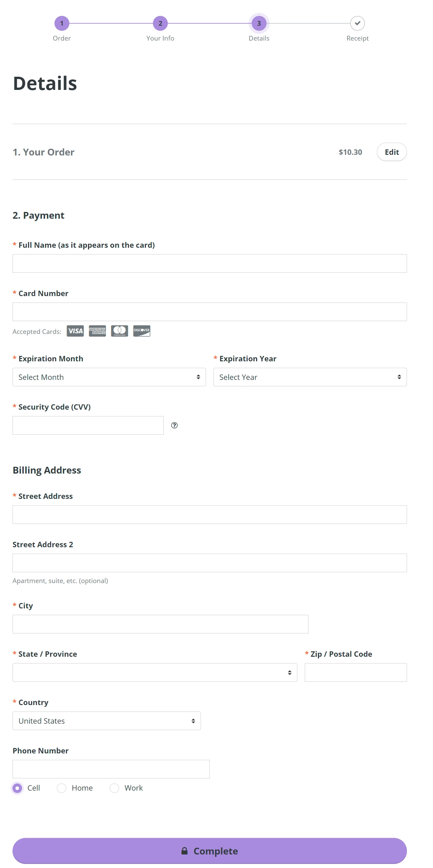Click the step 1 circle above Order

62,24
